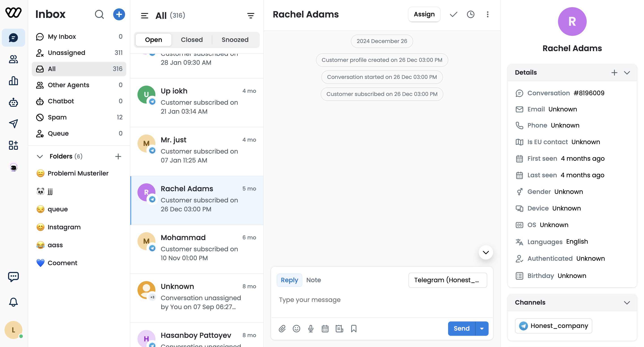
Task: Select Chatbot conversations
Action: (79, 101)
